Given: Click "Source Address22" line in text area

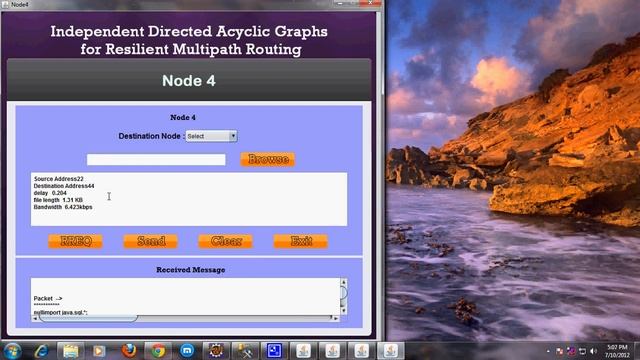Looking at the screenshot, I should point(58,179).
